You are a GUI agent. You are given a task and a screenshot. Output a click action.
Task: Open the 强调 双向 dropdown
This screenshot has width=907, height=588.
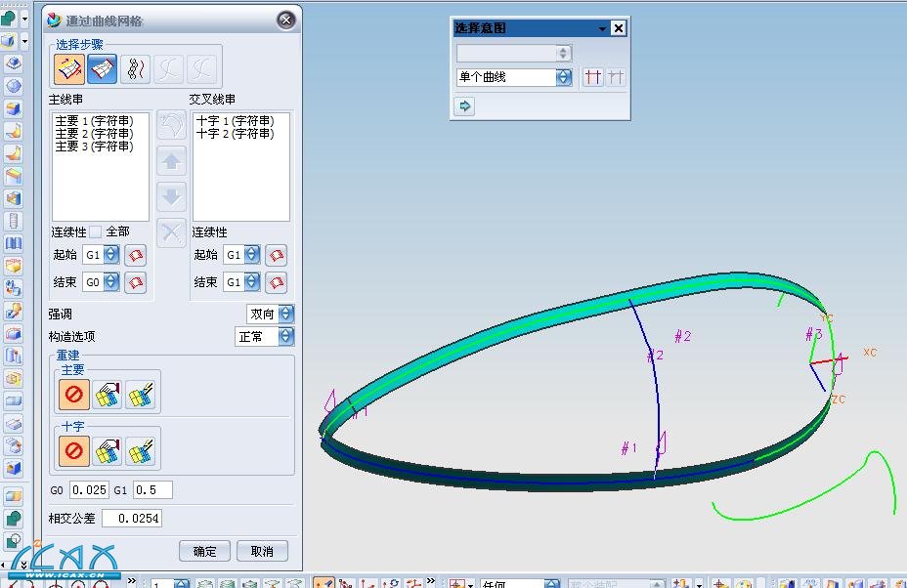coord(285,314)
